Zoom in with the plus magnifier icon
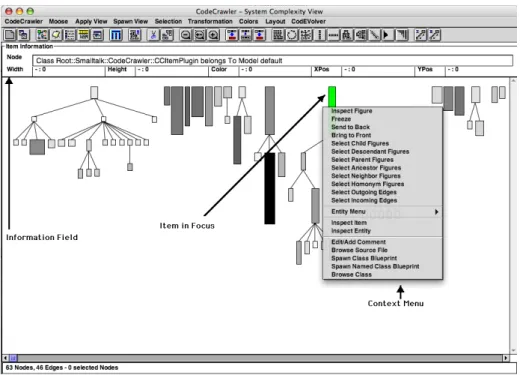 coord(214,35)
